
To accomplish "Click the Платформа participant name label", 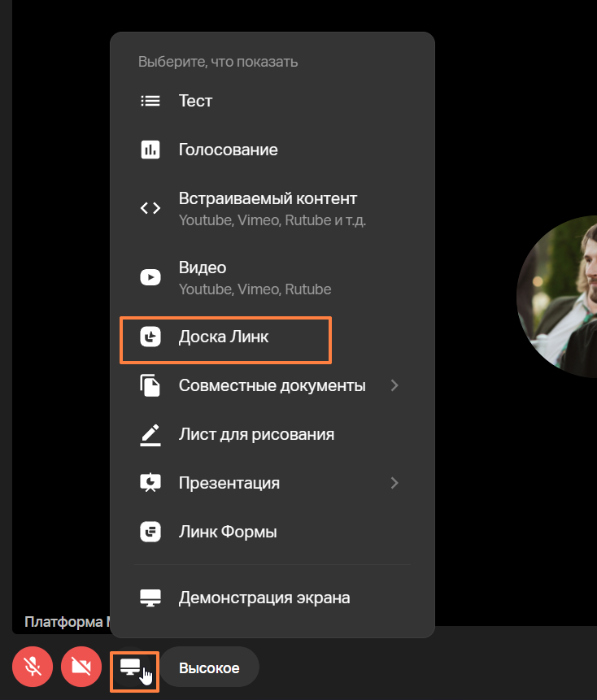I will pos(67,622).
